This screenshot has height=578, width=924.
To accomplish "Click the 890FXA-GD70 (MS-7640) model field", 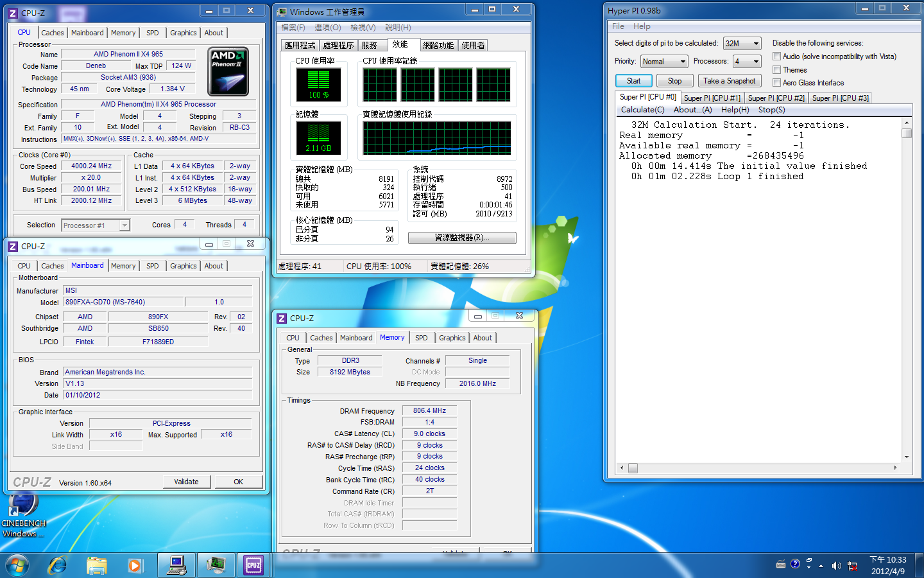I will [123, 302].
